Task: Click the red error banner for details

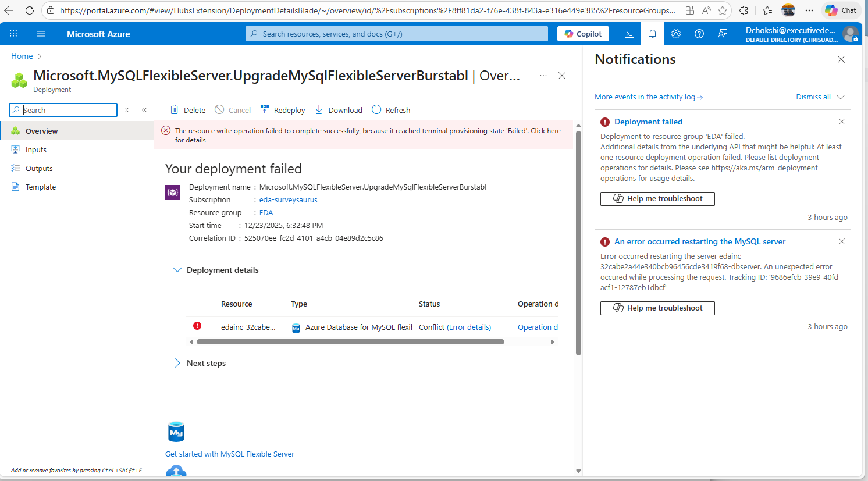Action: [x=363, y=135]
